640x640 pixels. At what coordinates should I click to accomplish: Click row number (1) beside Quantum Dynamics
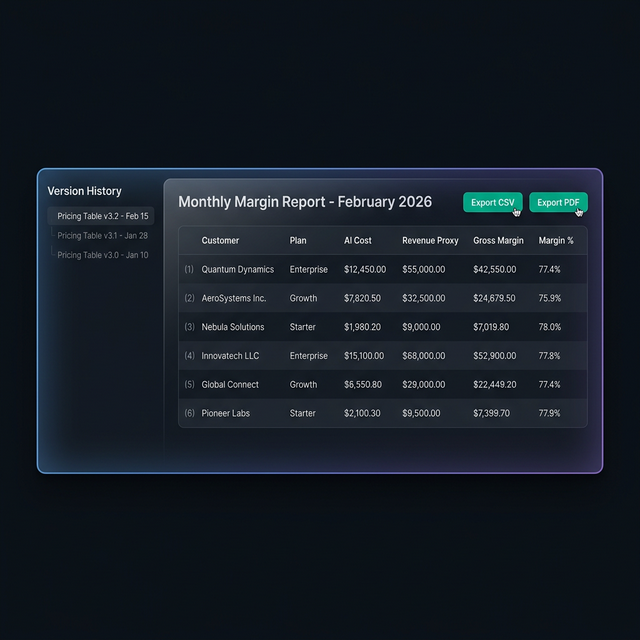pyautogui.click(x=189, y=269)
